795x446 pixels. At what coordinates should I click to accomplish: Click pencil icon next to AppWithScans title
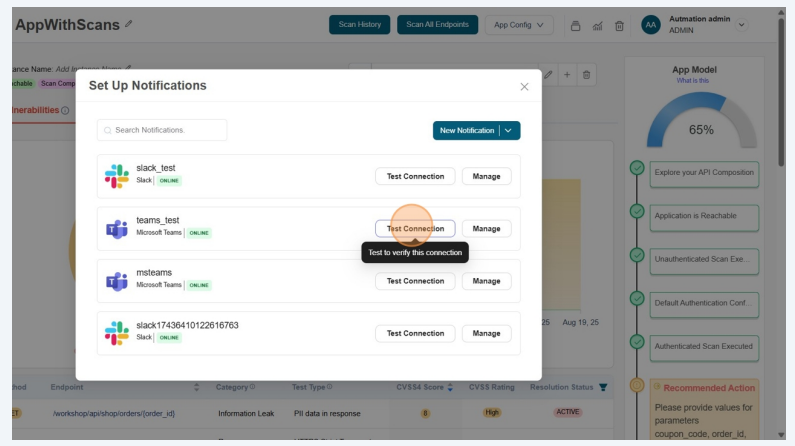point(128,24)
